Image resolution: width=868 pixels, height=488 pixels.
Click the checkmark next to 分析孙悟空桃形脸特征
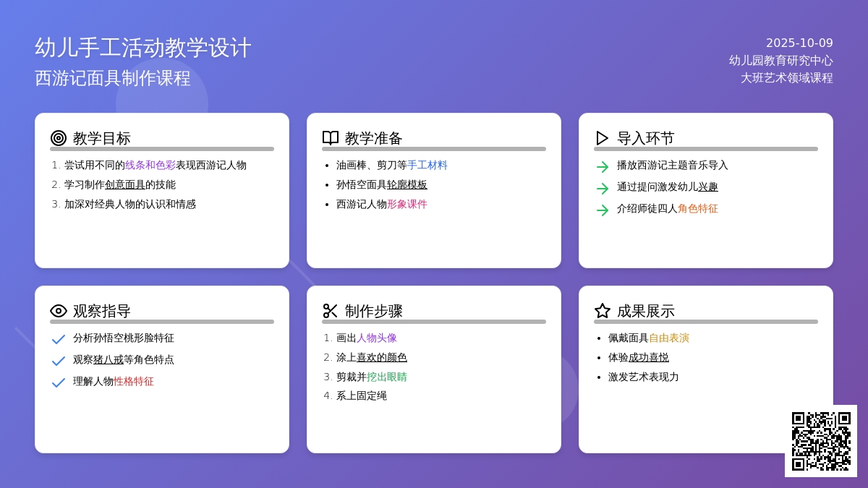[59, 340]
